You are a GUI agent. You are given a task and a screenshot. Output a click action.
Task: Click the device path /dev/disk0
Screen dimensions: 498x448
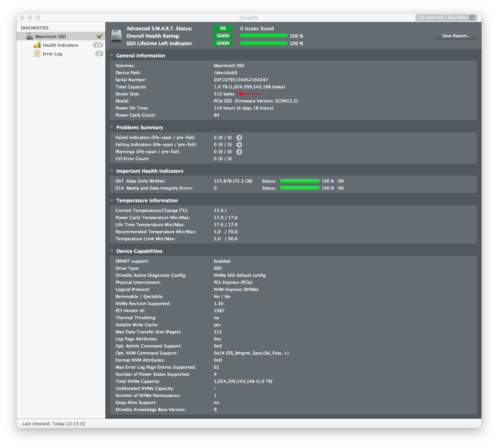point(226,73)
